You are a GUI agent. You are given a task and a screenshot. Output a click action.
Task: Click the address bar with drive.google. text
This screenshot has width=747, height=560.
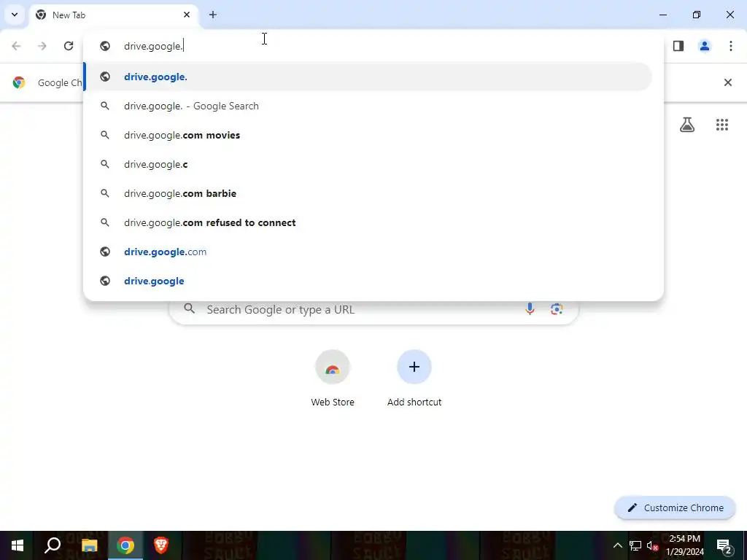pyautogui.click(x=373, y=46)
